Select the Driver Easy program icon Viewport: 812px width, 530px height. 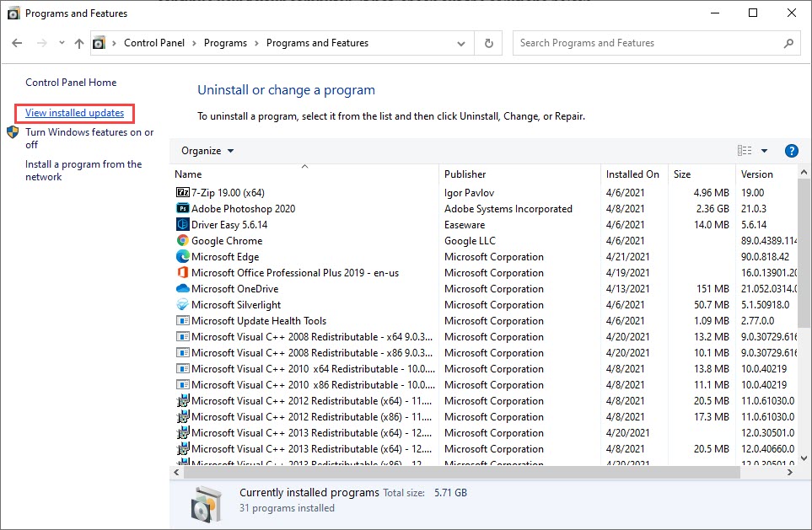click(182, 225)
